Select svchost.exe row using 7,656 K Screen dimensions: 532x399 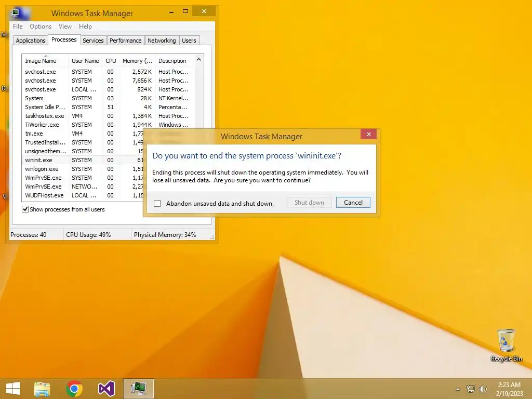[108, 81]
